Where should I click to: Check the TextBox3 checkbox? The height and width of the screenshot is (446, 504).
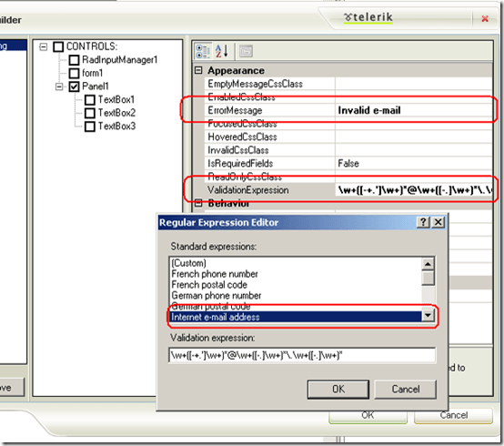pos(90,126)
